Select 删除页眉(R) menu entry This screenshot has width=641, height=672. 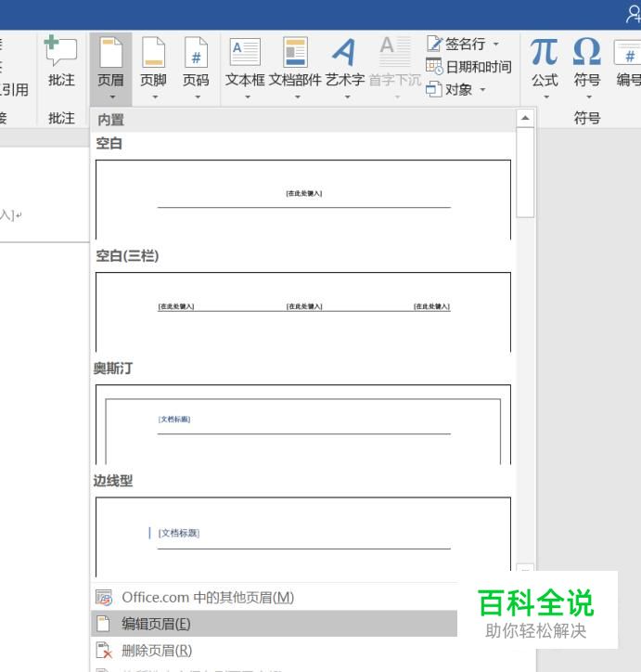coord(274,650)
